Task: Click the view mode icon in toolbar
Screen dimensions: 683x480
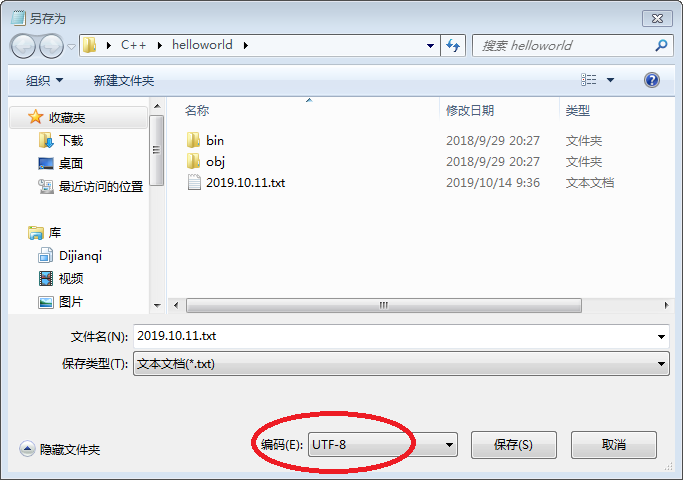Action: click(588, 80)
